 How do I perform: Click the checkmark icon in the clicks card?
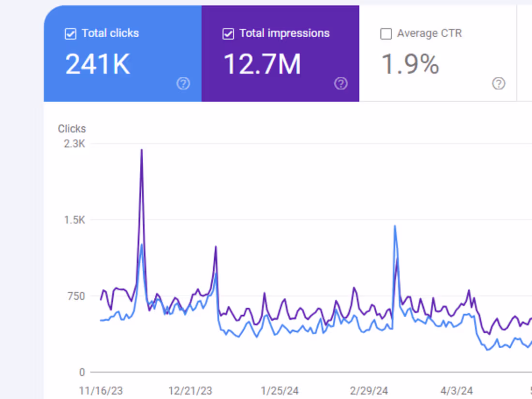pyautogui.click(x=70, y=33)
